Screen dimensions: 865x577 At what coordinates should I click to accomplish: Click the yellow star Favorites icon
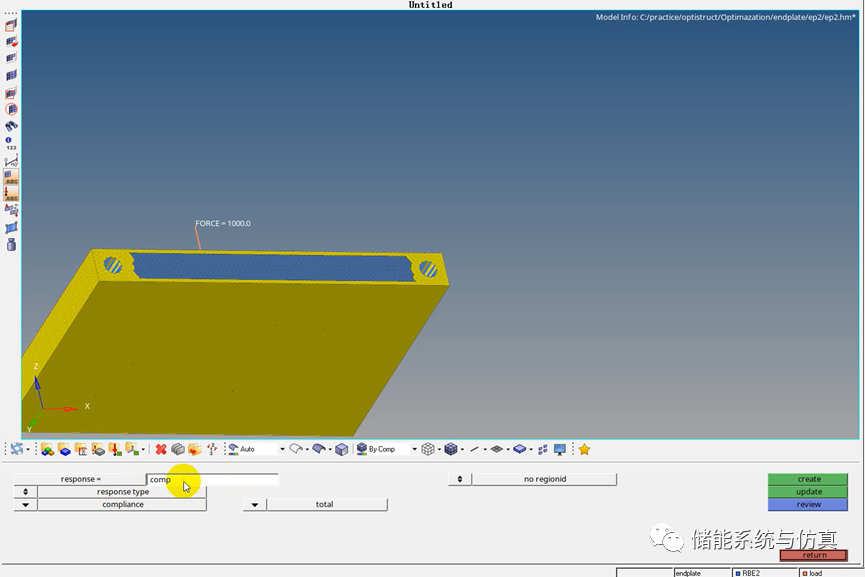click(584, 450)
